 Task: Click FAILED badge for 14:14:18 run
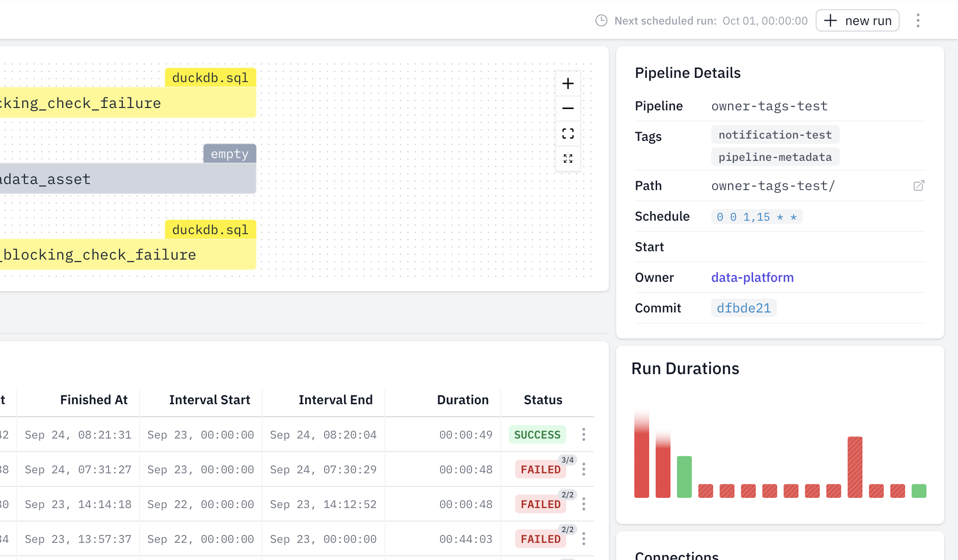click(541, 504)
